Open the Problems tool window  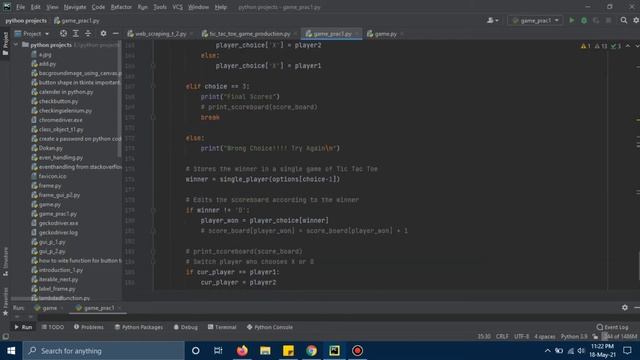[x=89, y=327]
